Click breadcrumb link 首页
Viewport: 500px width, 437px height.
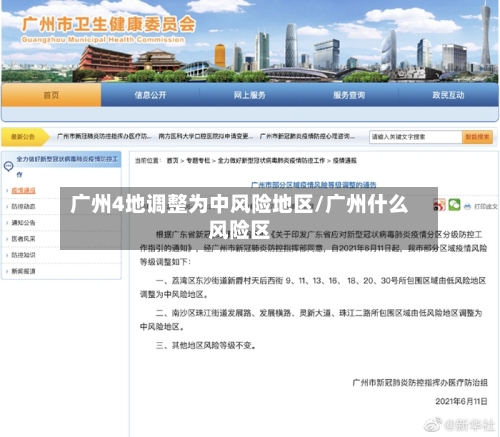172,161
